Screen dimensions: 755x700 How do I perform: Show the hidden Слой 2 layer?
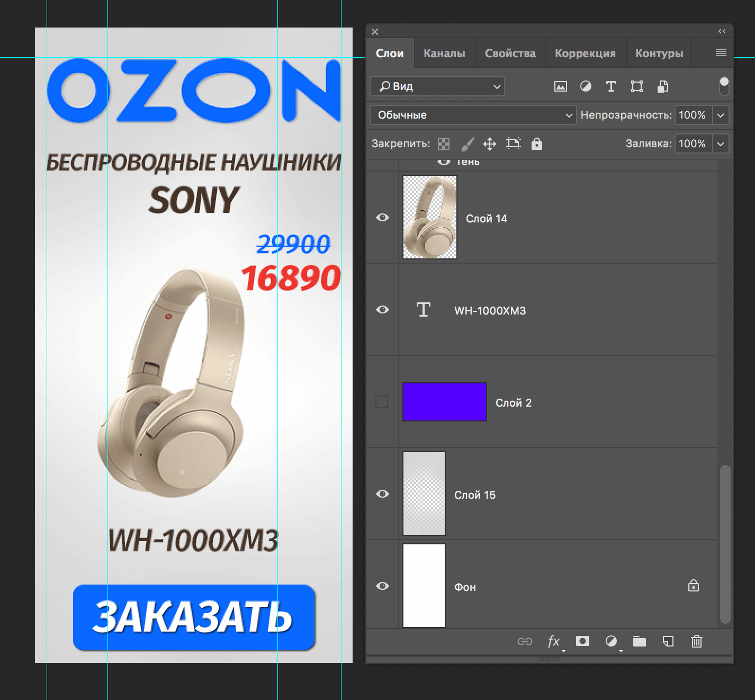coord(382,402)
